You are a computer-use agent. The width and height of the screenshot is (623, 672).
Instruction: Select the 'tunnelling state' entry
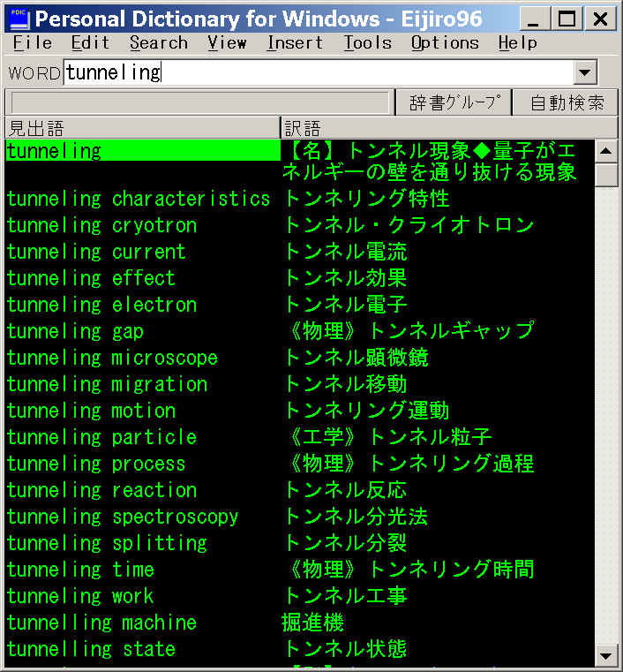click(x=91, y=649)
